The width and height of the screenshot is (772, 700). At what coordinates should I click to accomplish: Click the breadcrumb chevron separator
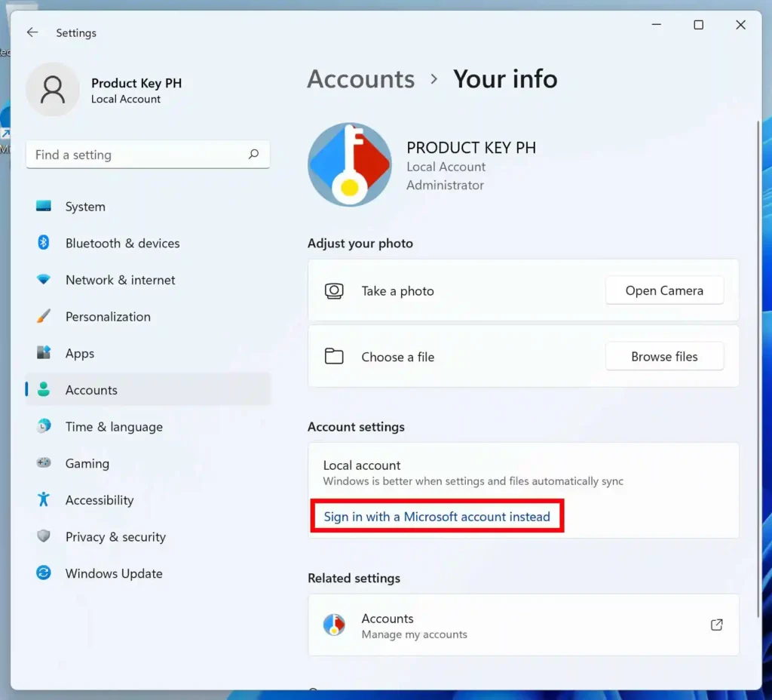click(433, 78)
